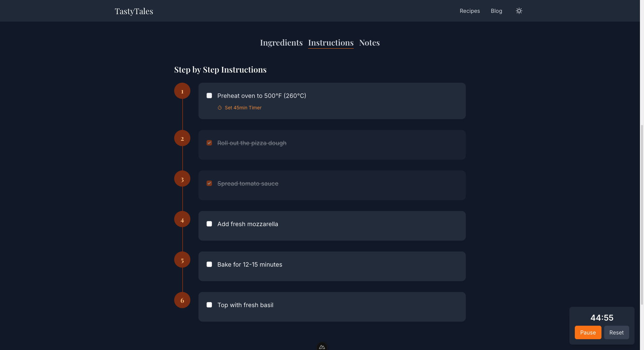Open the Blog menu item
644x350 pixels.
tap(496, 11)
